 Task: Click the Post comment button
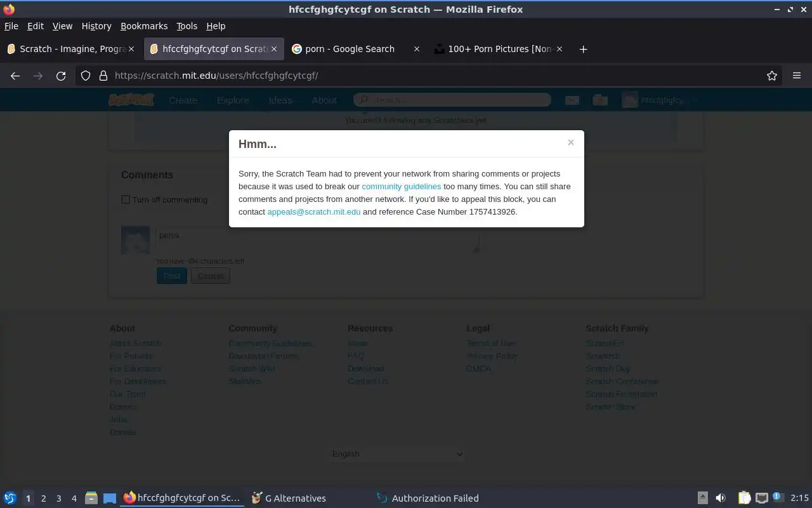coord(172,276)
